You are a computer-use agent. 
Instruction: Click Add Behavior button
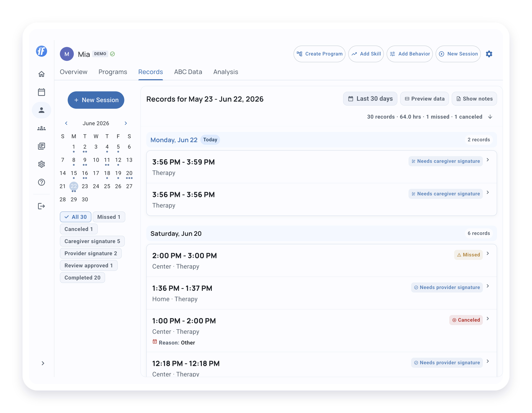pos(410,54)
